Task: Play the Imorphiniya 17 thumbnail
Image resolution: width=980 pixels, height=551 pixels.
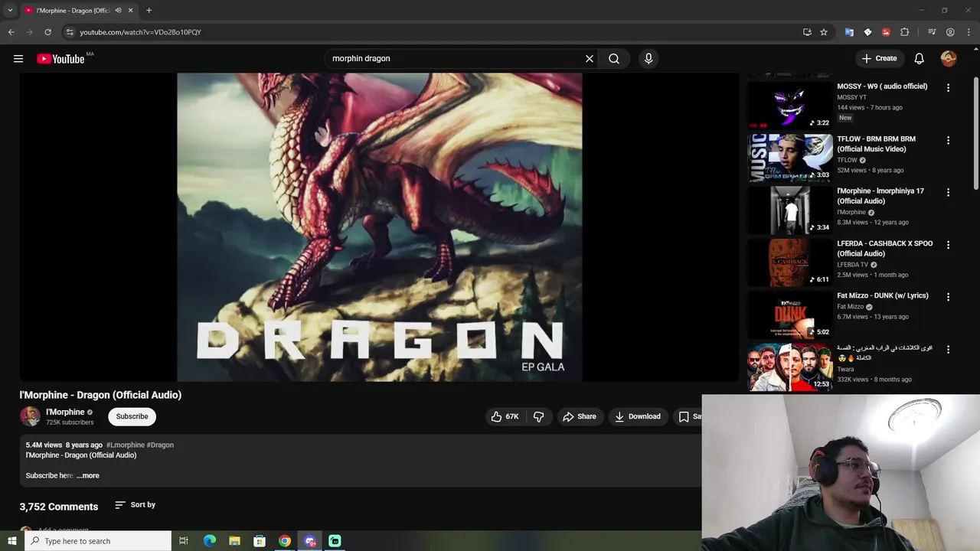Action: pyautogui.click(x=789, y=210)
